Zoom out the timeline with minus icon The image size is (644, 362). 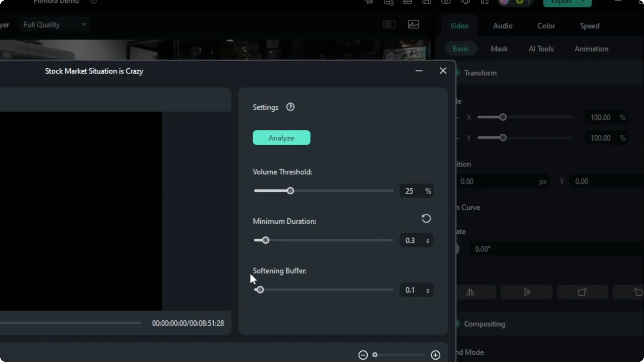coord(363,355)
